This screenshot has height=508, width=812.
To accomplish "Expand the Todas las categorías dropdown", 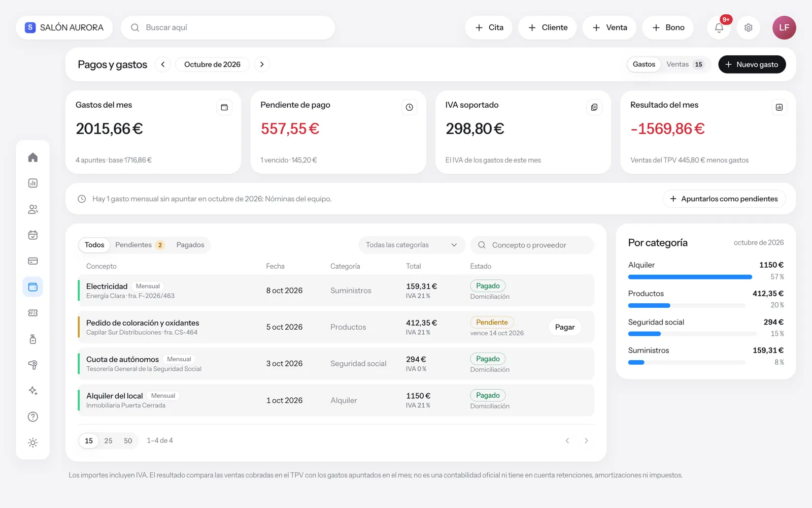I will tap(412, 245).
